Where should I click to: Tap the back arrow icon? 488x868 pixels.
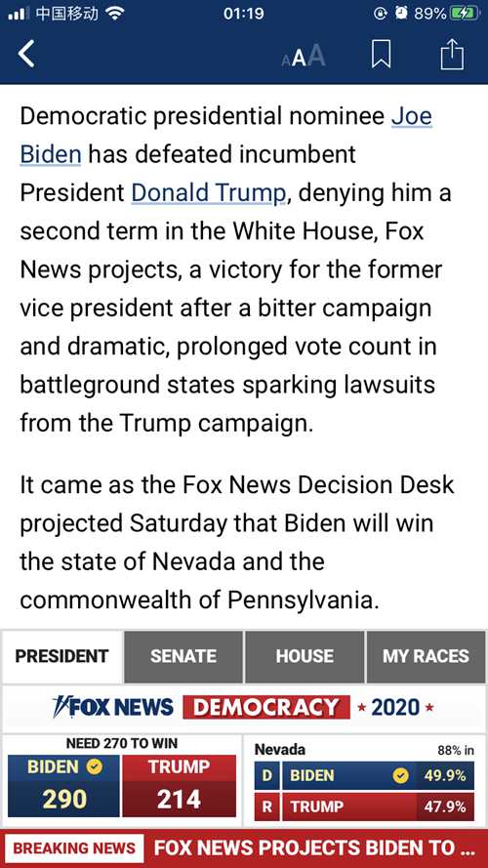coord(26,55)
